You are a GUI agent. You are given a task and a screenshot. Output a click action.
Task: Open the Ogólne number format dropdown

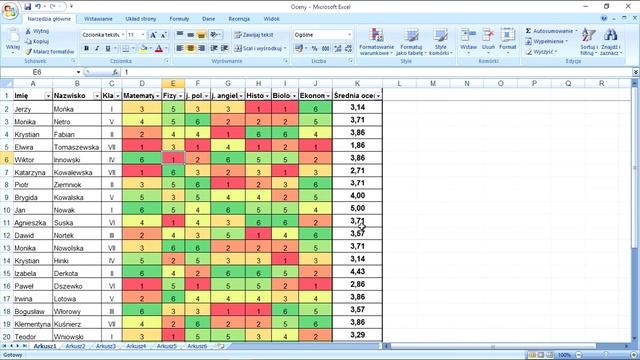(x=349, y=35)
